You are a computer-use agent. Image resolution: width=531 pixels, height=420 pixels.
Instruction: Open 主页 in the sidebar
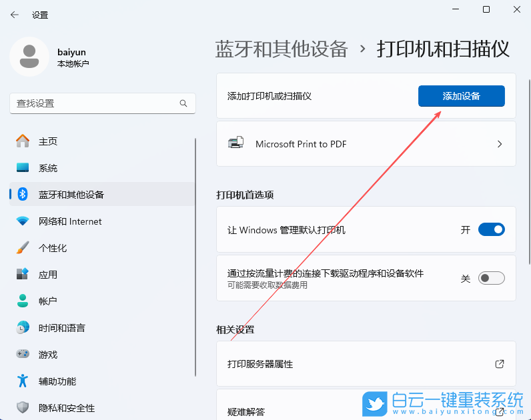[x=101, y=141]
